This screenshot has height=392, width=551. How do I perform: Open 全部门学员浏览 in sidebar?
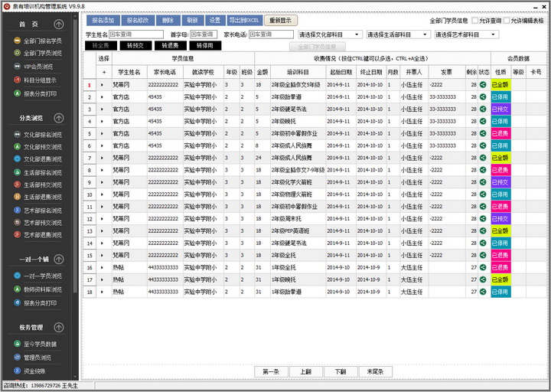38,53
